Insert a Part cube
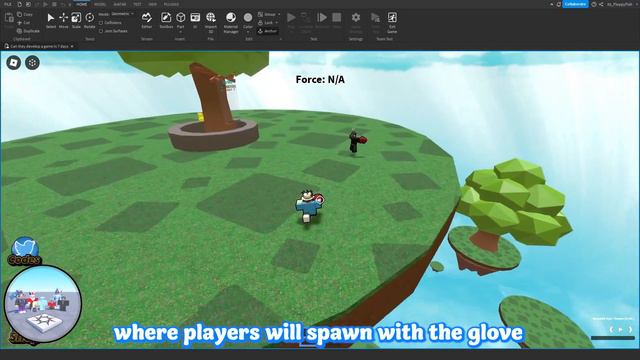 pos(180,17)
